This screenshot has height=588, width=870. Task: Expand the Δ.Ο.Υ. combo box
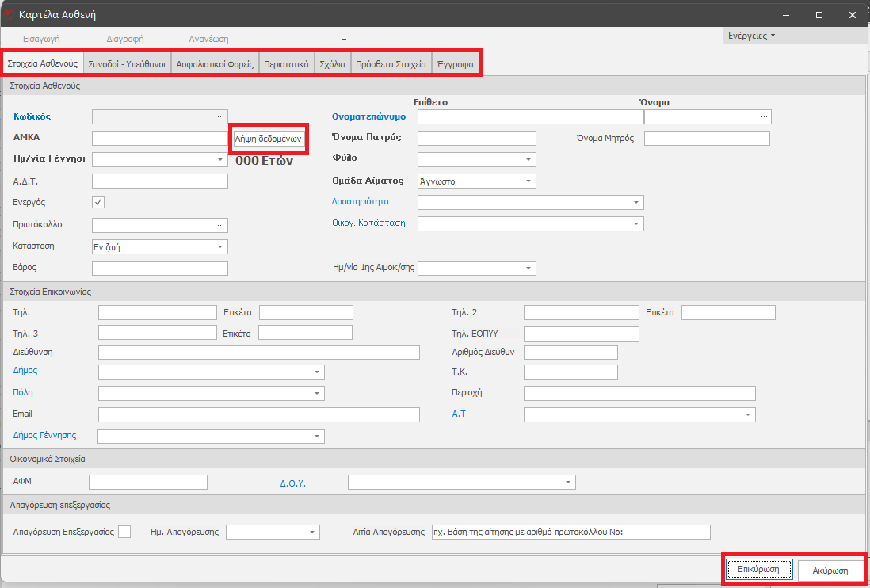tap(568, 483)
